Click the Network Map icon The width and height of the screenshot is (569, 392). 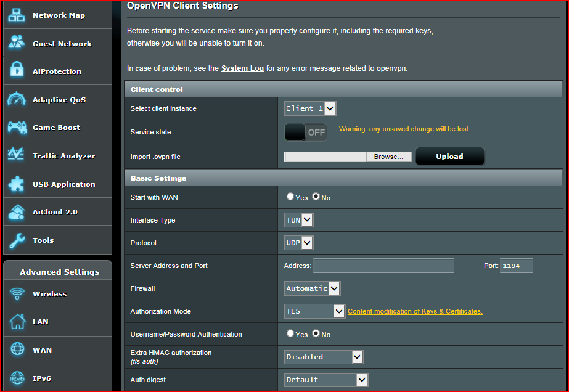pos(17,15)
